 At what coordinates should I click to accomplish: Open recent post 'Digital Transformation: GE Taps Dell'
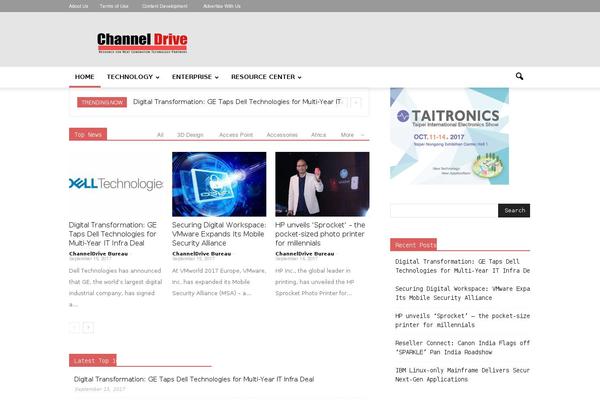coord(462,266)
